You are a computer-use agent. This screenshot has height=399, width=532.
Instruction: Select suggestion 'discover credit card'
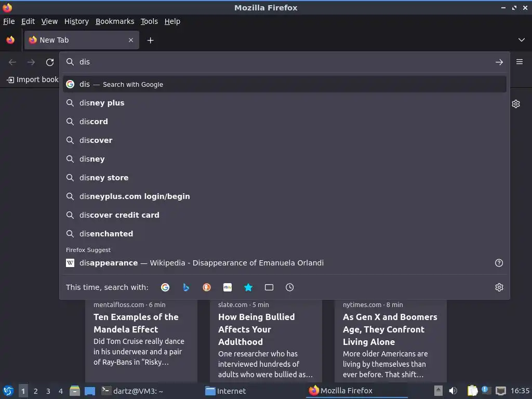[x=284, y=215]
